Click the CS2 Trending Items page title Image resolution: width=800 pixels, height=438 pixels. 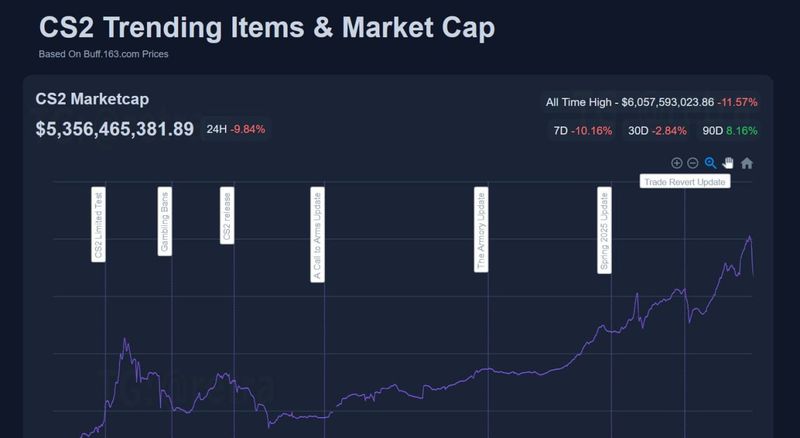pos(267,27)
